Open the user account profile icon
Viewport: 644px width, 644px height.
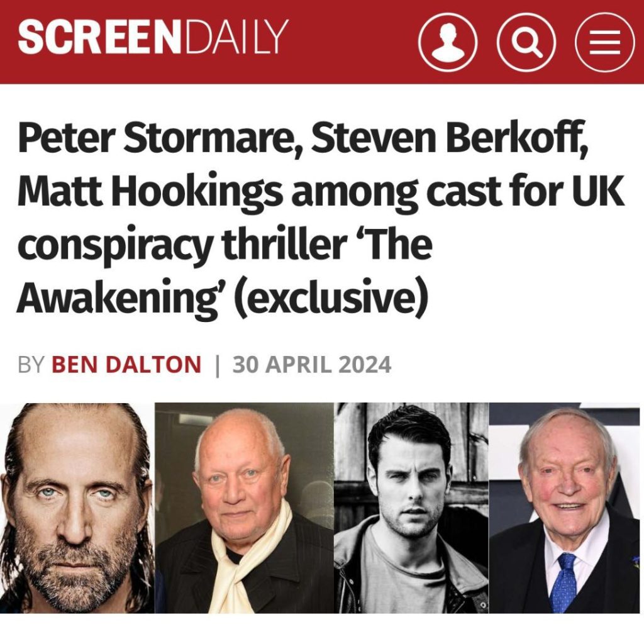(x=448, y=42)
